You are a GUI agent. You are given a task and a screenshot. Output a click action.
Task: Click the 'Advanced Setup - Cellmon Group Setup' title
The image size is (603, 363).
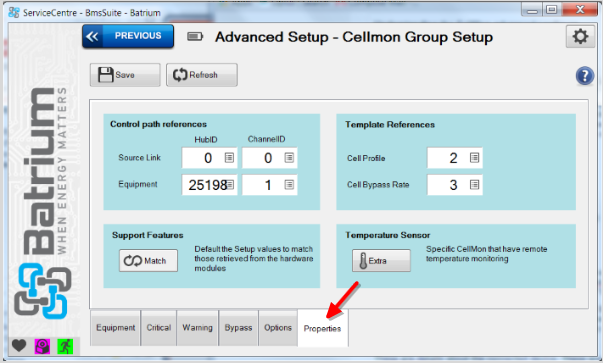click(354, 37)
